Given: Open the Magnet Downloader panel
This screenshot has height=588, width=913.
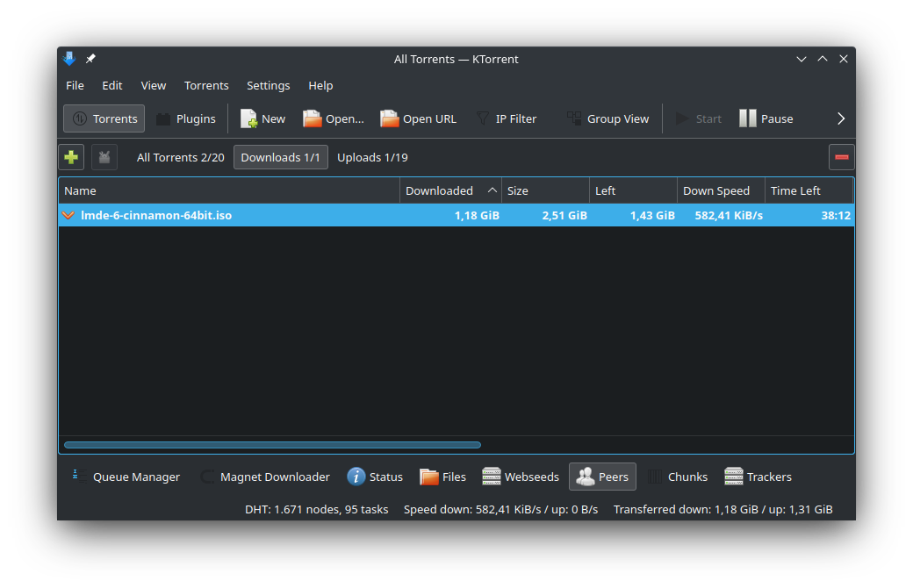Looking at the screenshot, I should (x=265, y=477).
